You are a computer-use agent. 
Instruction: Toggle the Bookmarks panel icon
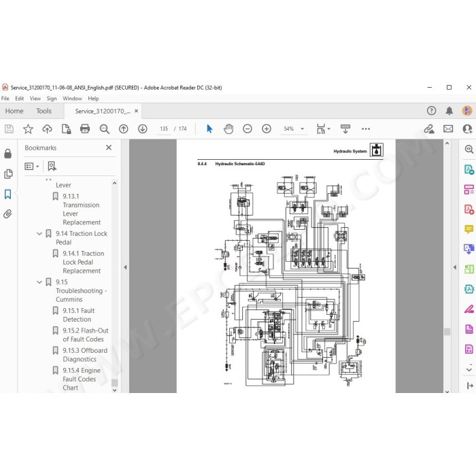pyautogui.click(x=8, y=194)
